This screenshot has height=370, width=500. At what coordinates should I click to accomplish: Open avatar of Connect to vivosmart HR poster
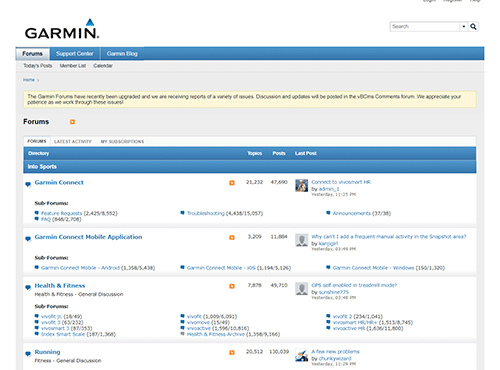pos(301,185)
